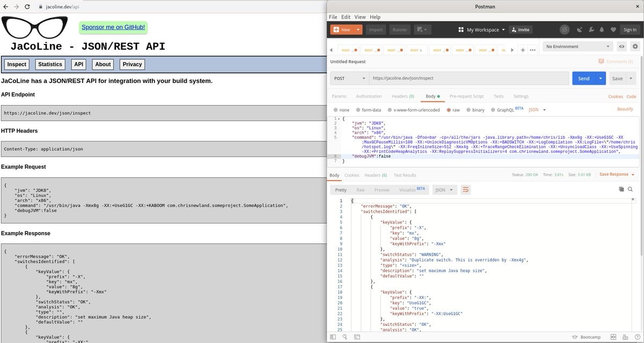The image size is (644, 343).
Task: Select the 'x-www-form-urlencoded' body radio
Action: pos(389,110)
